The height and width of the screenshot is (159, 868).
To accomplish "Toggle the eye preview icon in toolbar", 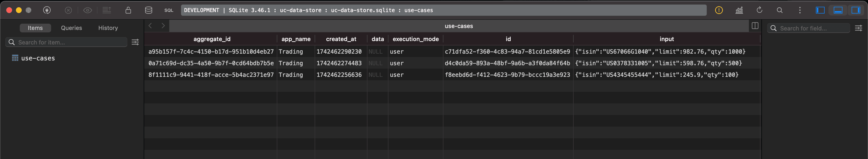I will (88, 10).
